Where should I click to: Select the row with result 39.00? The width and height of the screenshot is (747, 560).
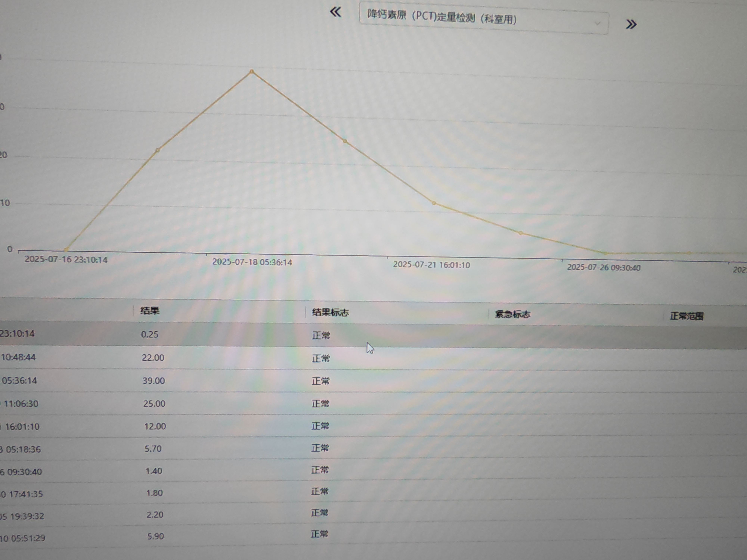point(154,381)
